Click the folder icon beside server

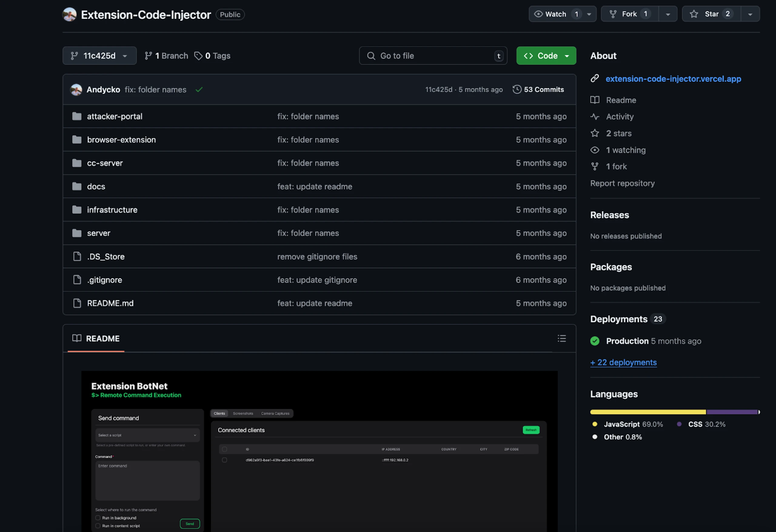(77, 233)
